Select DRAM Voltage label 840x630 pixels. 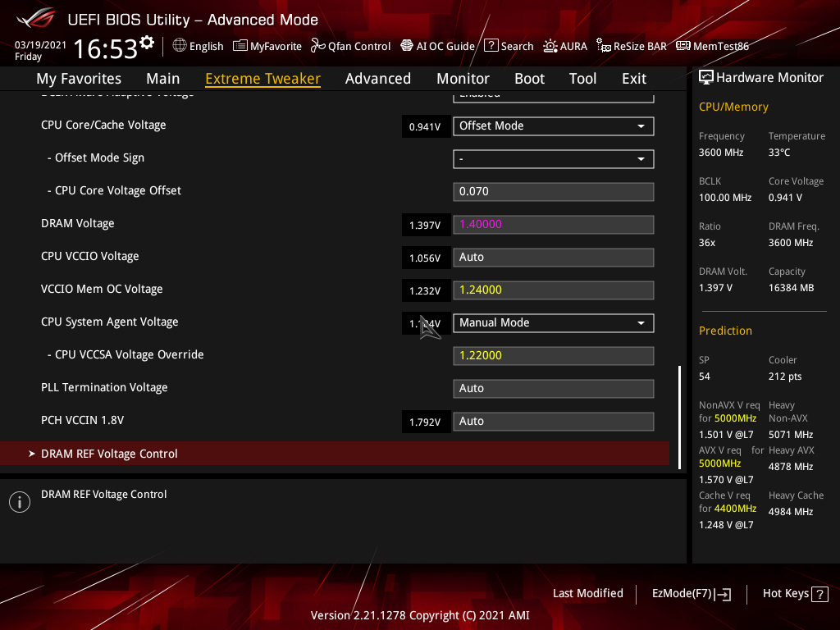[x=78, y=223]
